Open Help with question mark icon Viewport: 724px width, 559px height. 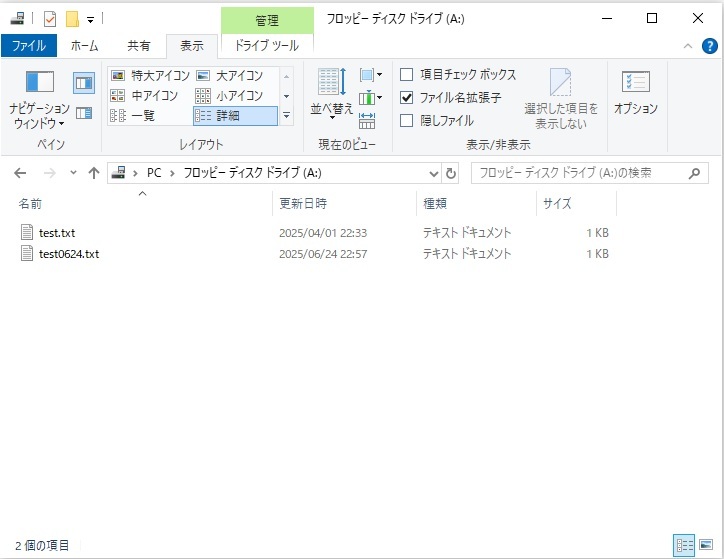pyautogui.click(x=709, y=46)
